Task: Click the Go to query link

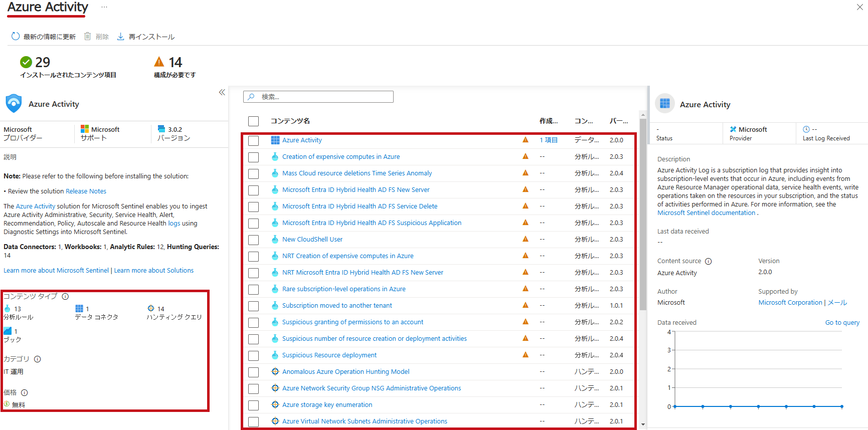Action: click(842, 322)
